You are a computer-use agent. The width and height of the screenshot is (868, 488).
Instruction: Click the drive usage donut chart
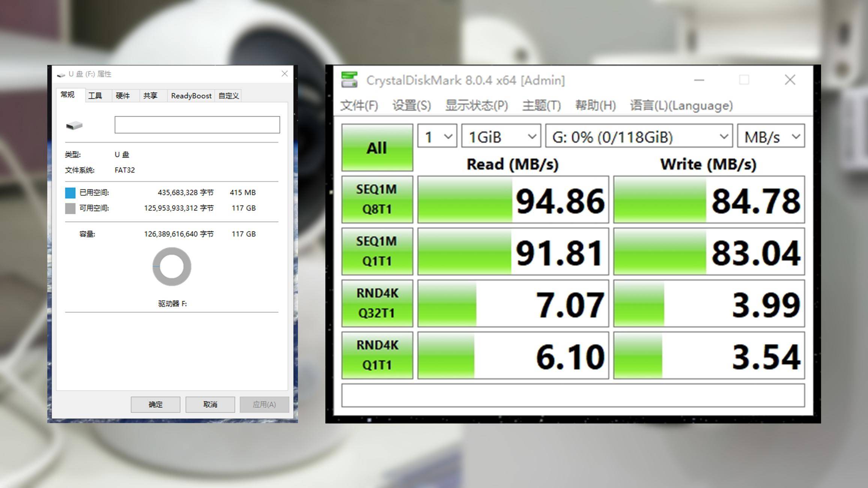coord(172,267)
